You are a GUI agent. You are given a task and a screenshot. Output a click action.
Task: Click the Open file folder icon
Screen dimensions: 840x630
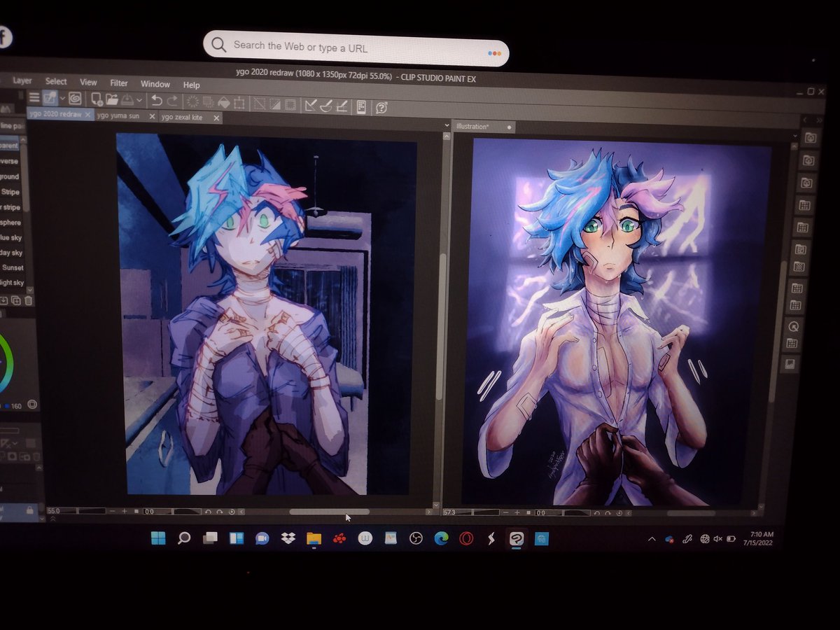point(112,100)
